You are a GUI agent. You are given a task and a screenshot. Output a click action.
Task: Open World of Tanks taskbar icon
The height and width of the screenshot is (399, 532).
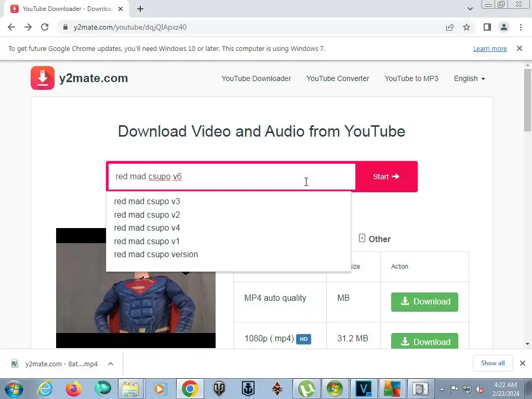click(219, 389)
